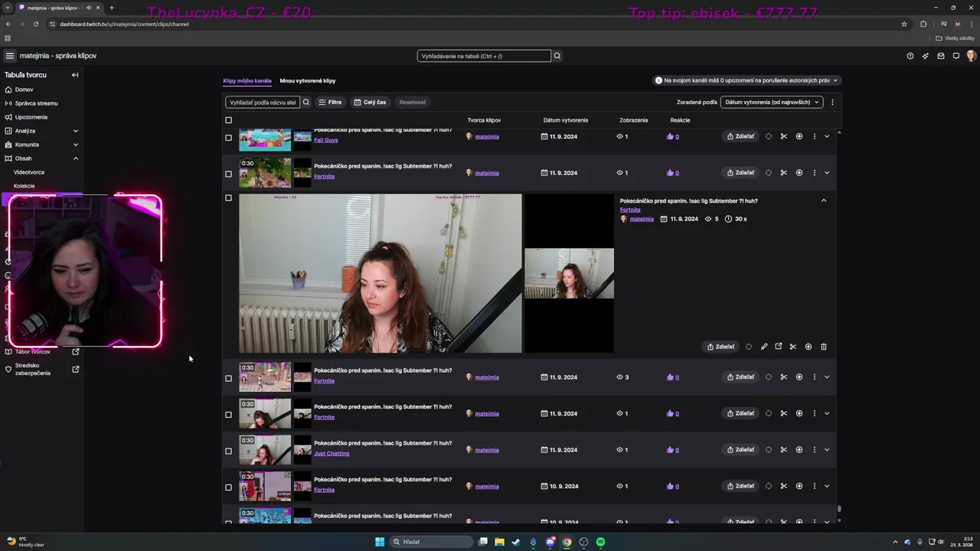Image resolution: width=980 pixels, height=551 pixels.
Task: Mark expanded clip as featured circle
Action: coord(749,347)
